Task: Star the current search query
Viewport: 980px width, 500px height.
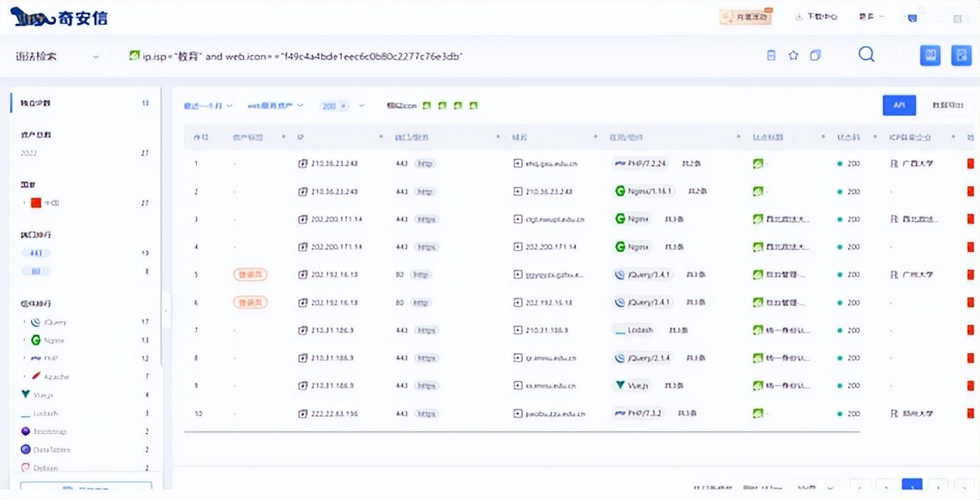Action: point(793,54)
